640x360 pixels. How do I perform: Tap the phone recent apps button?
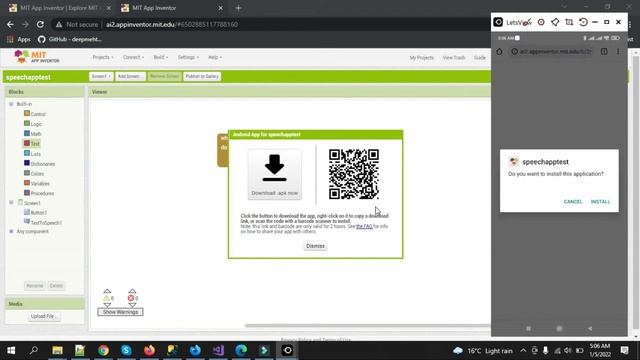pyautogui.click(x=528, y=328)
